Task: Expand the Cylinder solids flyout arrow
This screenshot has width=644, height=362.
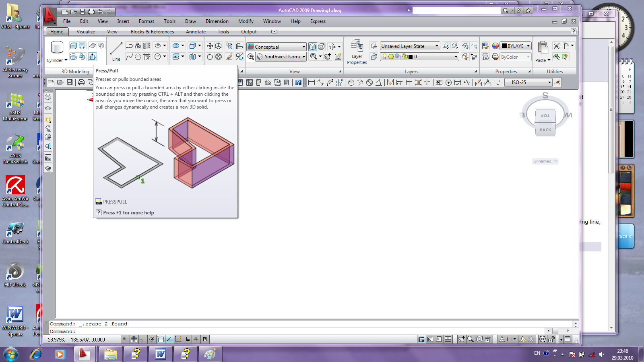Action: pyautogui.click(x=66, y=60)
